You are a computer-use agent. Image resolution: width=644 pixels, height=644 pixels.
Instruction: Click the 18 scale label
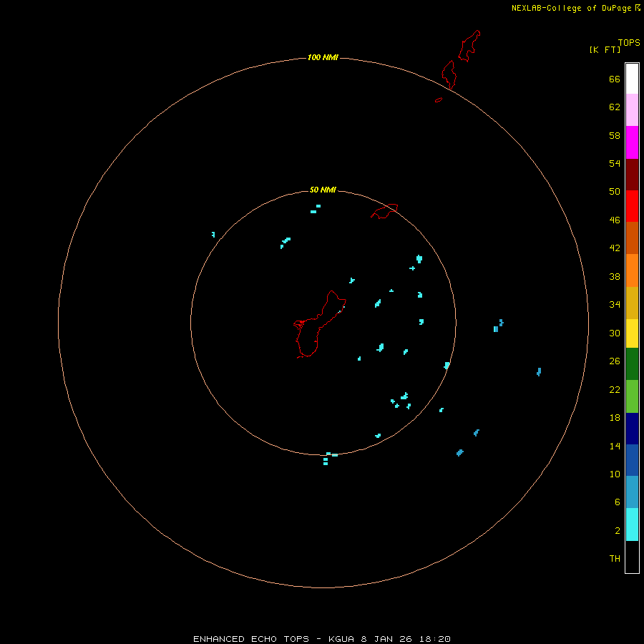pyautogui.click(x=615, y=417)
